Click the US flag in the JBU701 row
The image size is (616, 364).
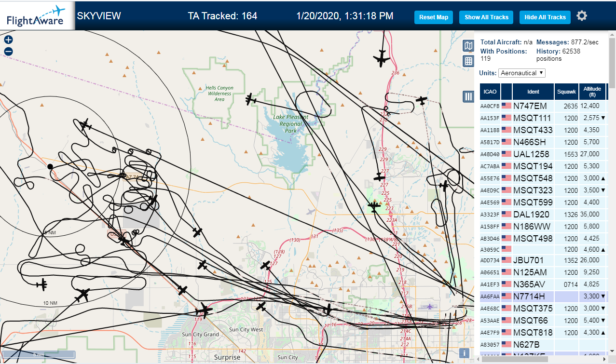tap(506, 260)
